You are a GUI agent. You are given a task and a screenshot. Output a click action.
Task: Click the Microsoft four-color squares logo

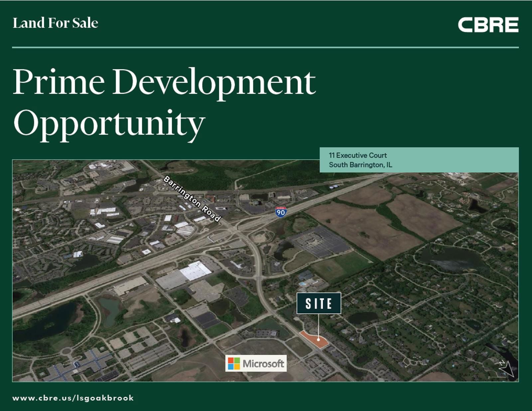(x=234, y=363)
